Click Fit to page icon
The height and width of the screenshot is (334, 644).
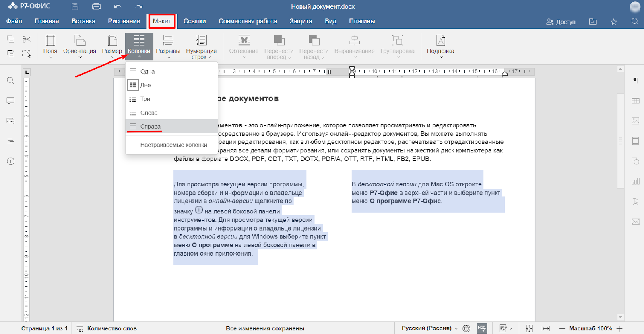point(529,328)
